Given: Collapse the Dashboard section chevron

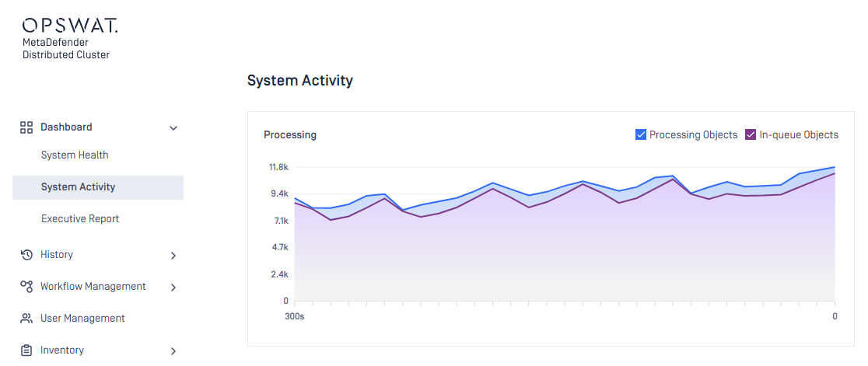Looking at the screenshot, I should tap(173, 128).
